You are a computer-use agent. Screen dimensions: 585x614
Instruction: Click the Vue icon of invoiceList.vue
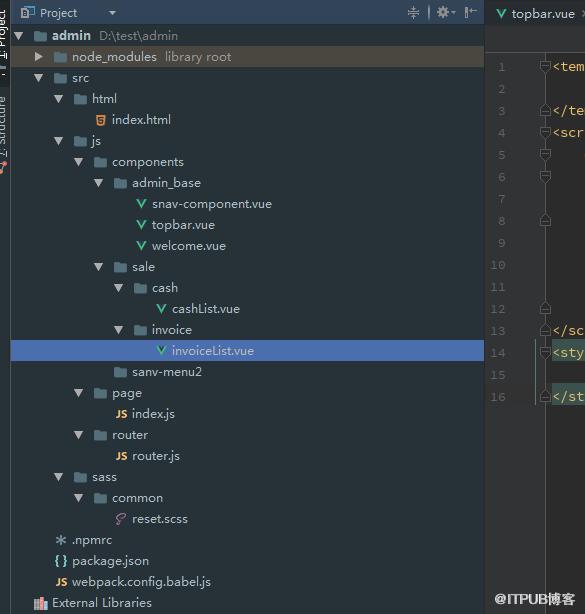[x=161, y=350]
